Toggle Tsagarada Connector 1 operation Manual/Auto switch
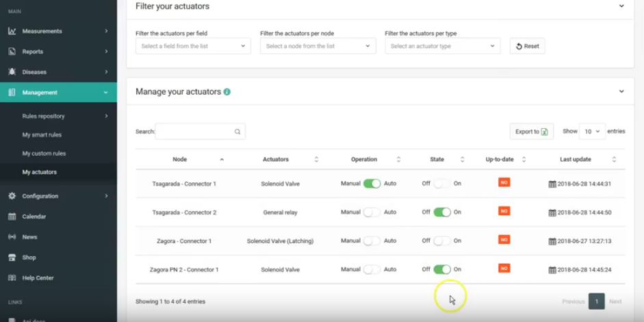Image resolution: width=644 pixels, height=322 pixels. [372, 184]
